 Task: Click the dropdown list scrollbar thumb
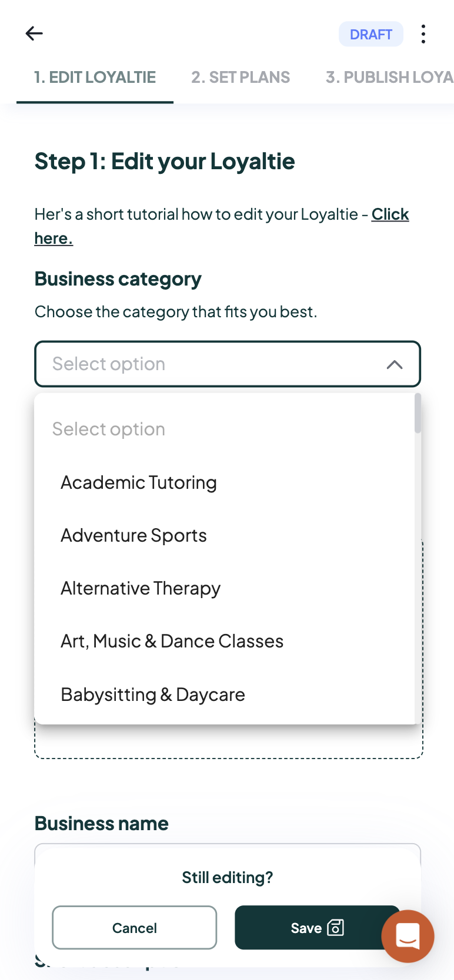[x=418, y=413]
